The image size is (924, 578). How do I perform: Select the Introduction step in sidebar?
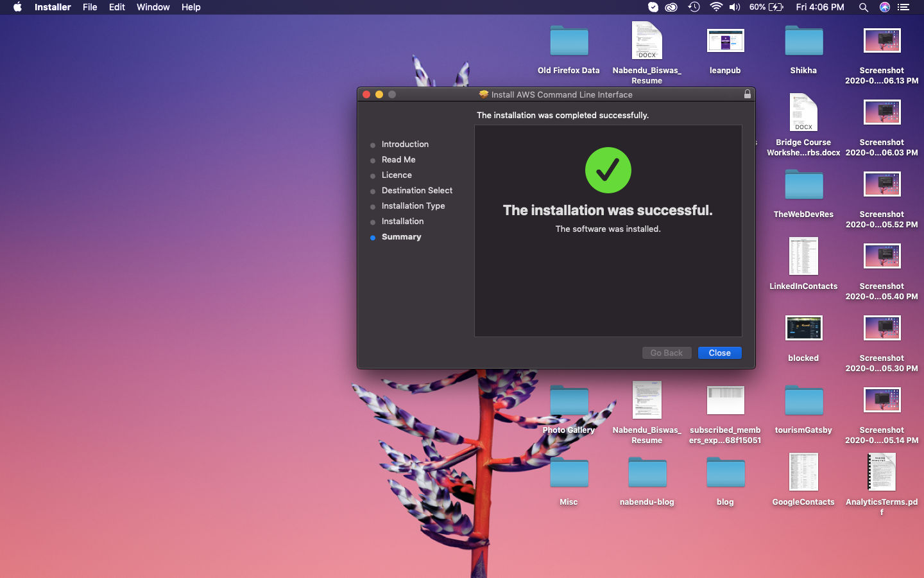(x=405, y=144)
